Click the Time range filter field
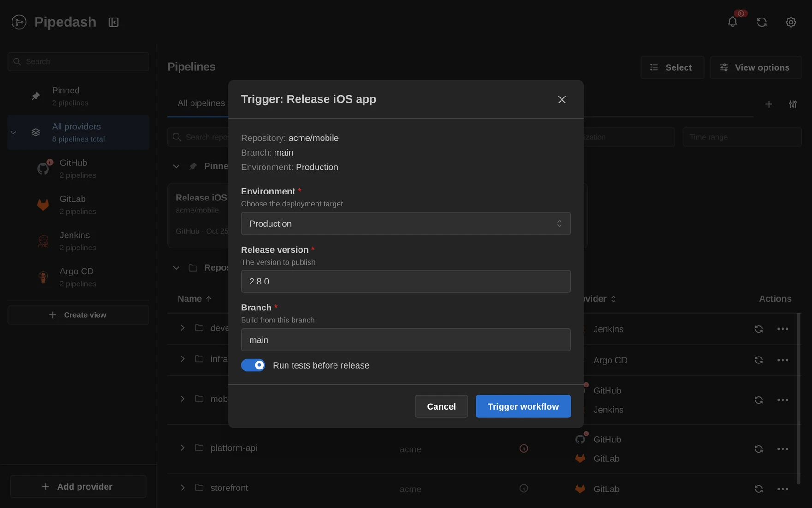 [742, 137]
